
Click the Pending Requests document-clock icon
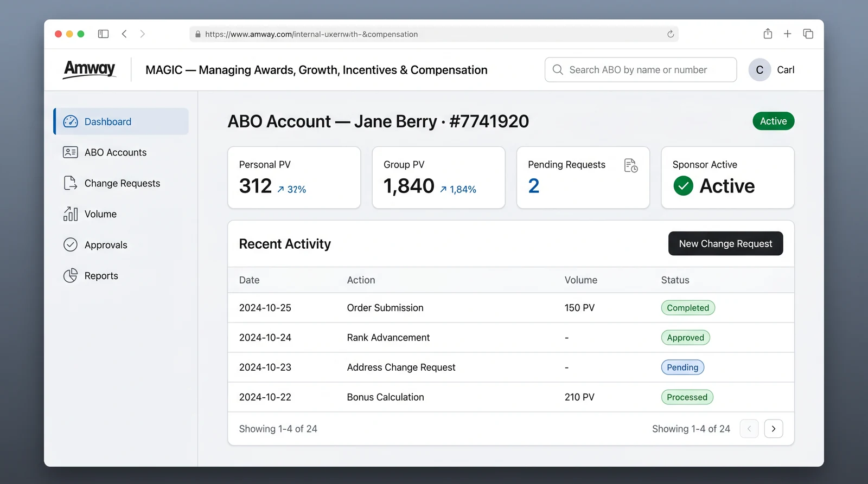[631, 165]
